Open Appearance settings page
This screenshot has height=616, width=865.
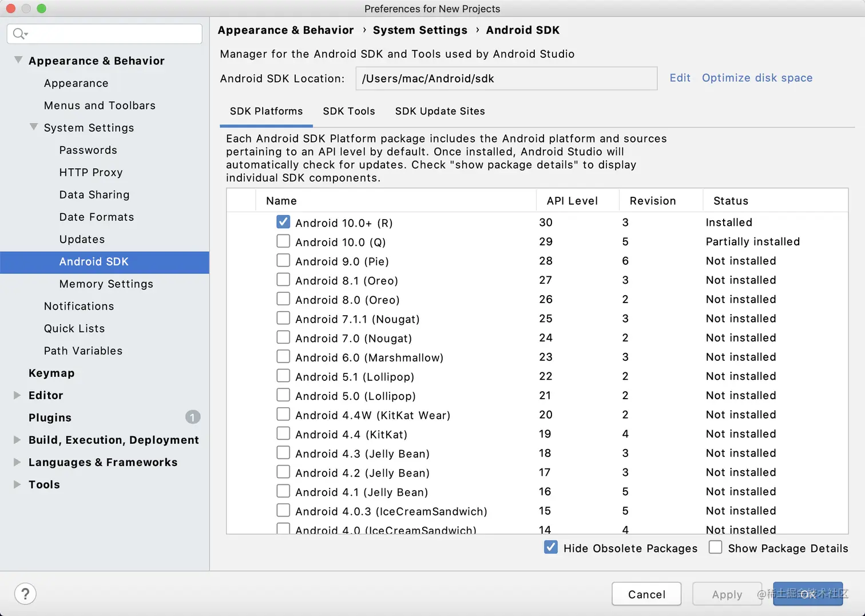[x=76, y=83]
